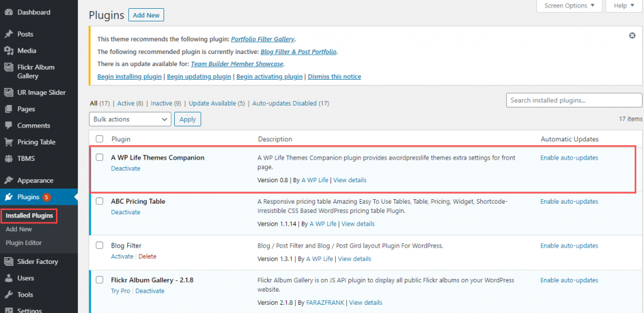Open Tools via the wrench icon

8,294
